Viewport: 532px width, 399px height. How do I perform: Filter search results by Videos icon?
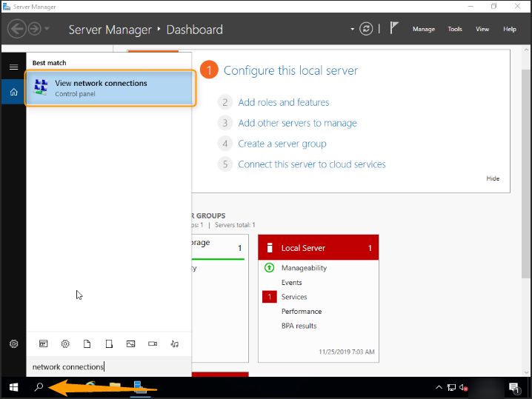[x=153, y=344]
